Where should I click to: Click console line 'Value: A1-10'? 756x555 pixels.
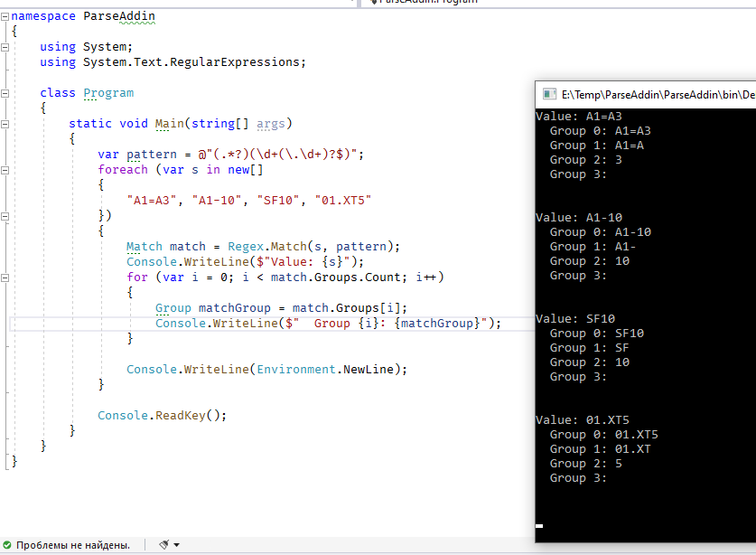579,218
